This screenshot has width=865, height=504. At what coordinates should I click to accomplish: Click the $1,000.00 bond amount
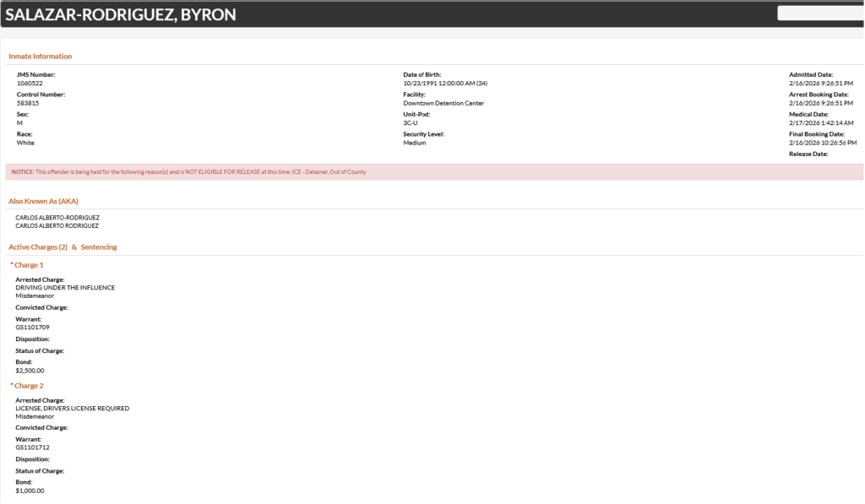(30, 490)
